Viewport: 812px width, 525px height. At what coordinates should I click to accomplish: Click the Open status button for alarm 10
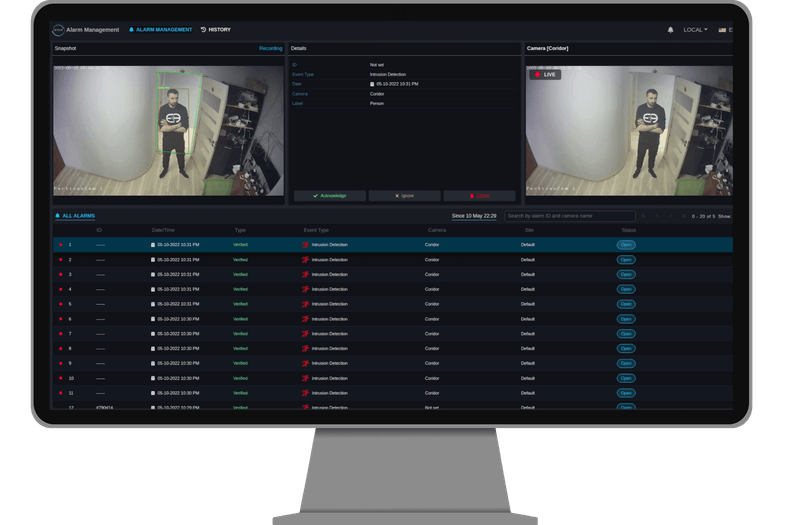tap(626, 378)
